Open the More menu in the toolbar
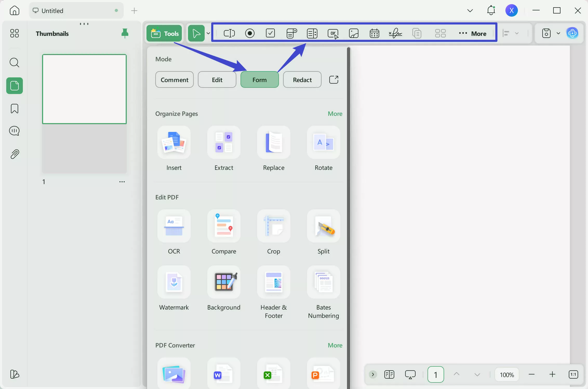The height and width of the screenshot is (389, 588). tap(473, 33)
